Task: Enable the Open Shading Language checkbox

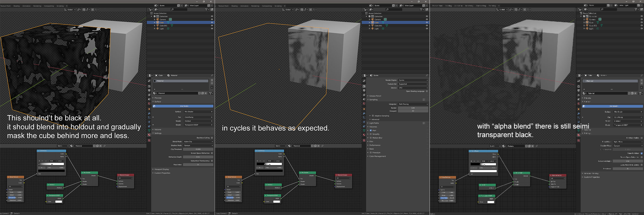Action: (426, 91)
